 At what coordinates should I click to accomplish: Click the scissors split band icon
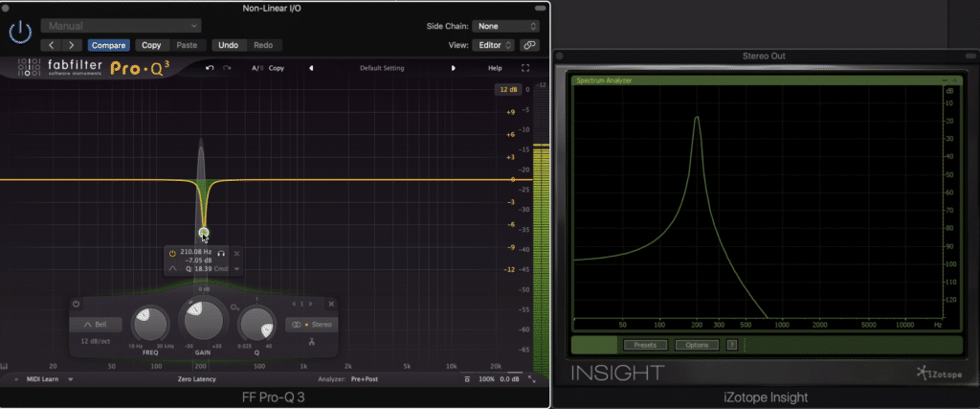311,341
